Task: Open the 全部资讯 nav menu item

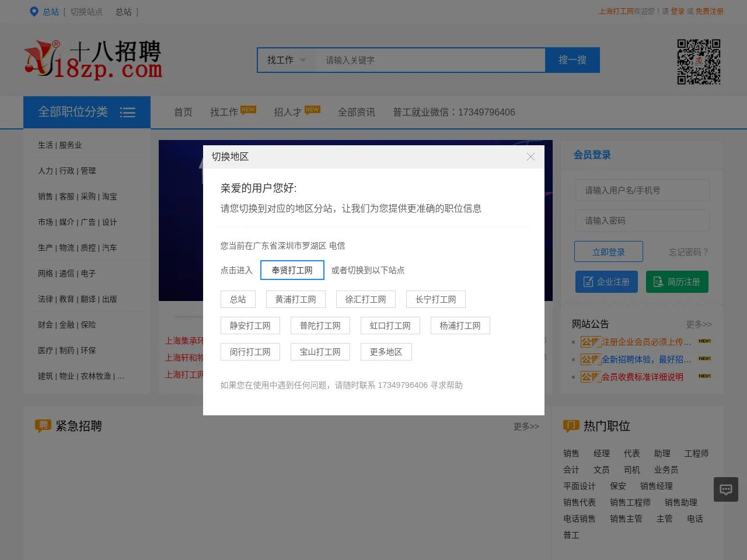Action: coord(357,112)
